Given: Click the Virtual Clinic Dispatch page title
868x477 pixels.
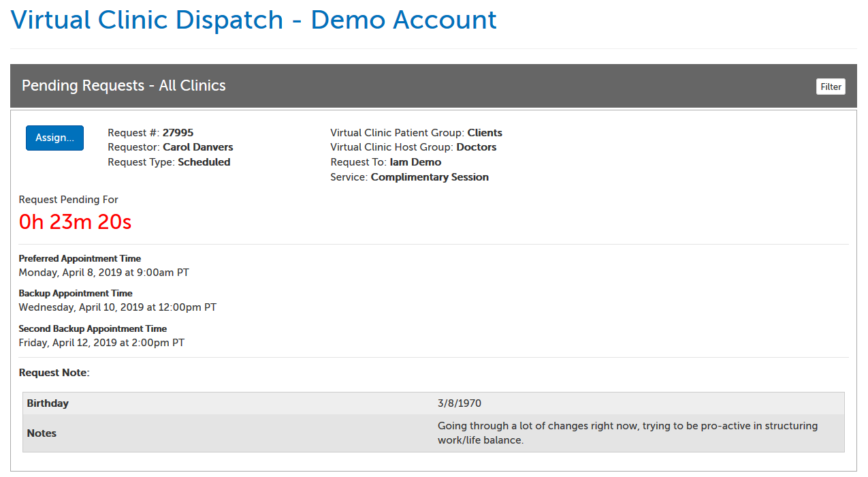Looking at the screenshot, I should pyautogui.click(x=253, y=20).
